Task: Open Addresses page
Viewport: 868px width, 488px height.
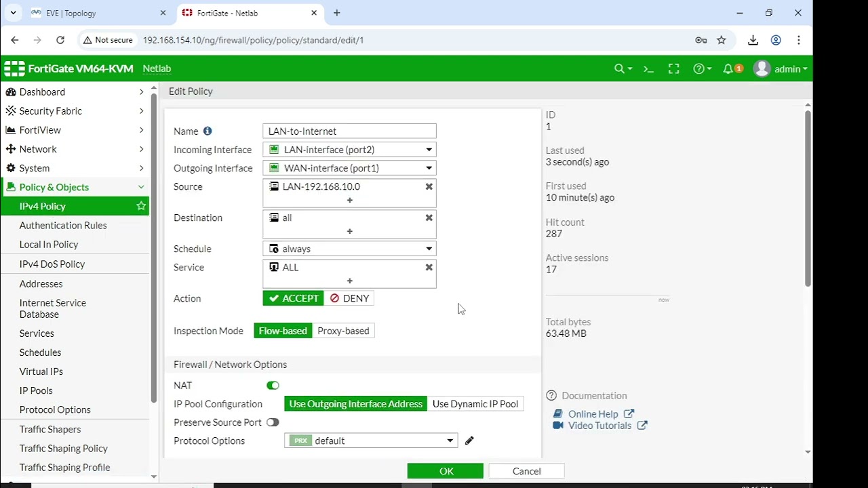Action: [41, 283]
